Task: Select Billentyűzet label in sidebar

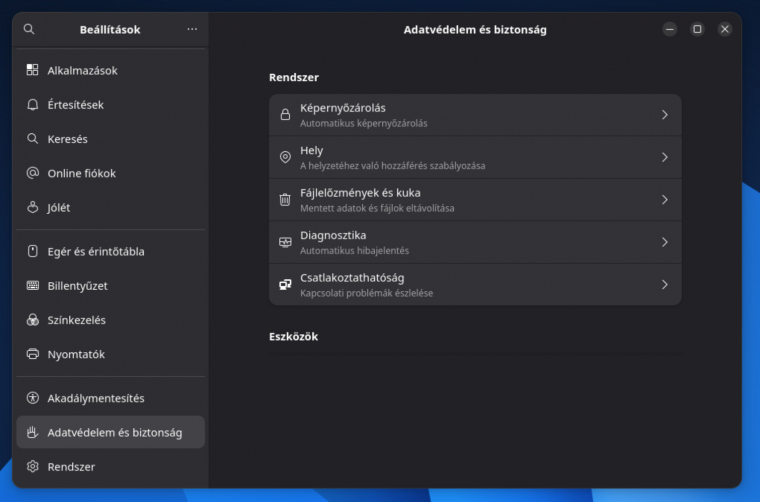Action: (x=78, y=286)
